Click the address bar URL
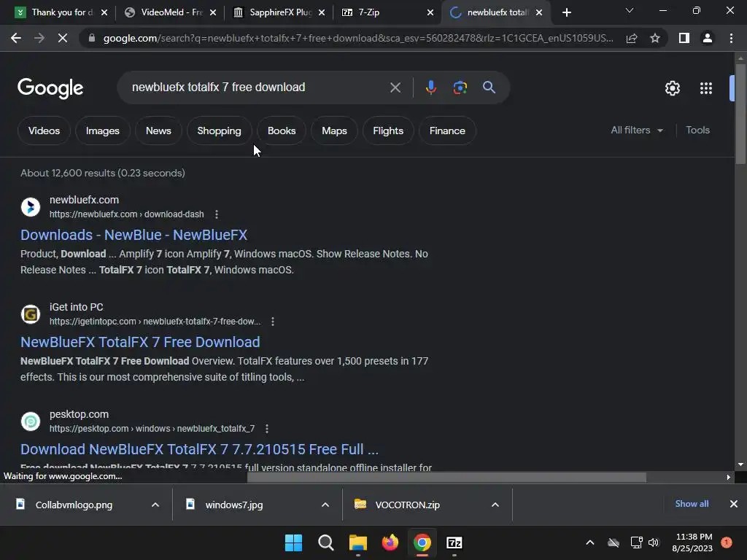 [x=358, y=38]
